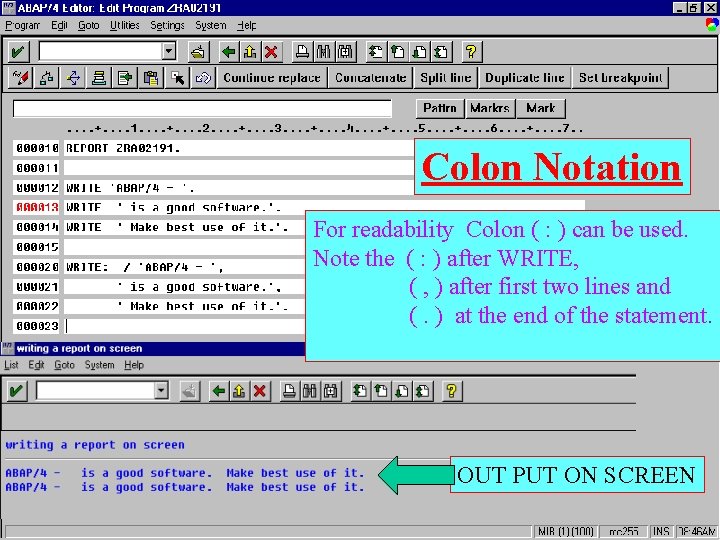Image resolution: width=720 pixels, height=540 pixels.
Task: Click line number 000015
Action: [37, 247]
